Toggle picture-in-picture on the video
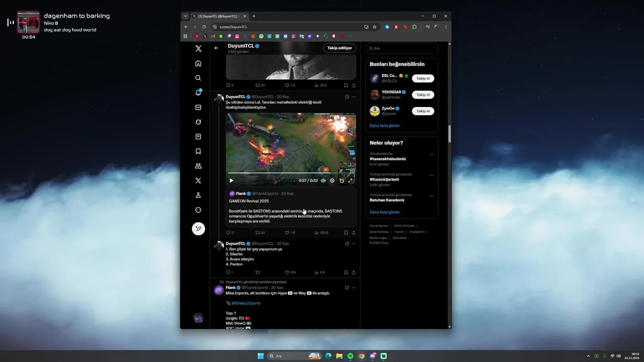 click(342, 180)
